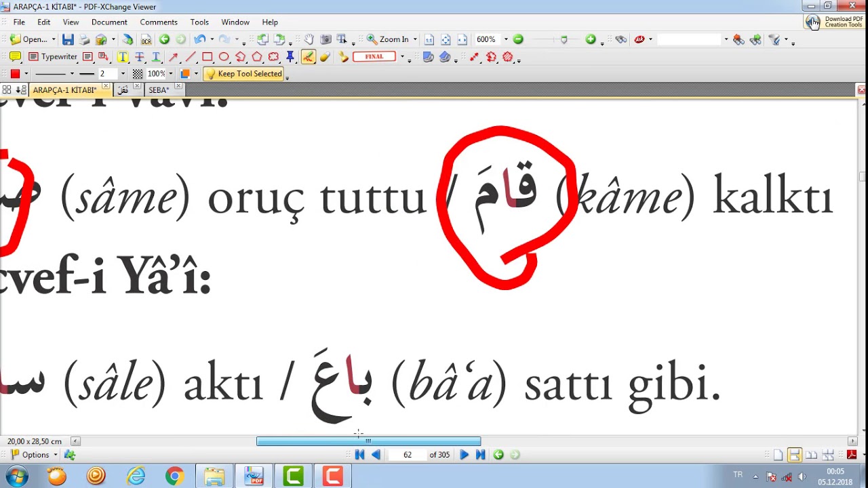
Task: Select the Oval drawing tool
Action: coord(224,57)
